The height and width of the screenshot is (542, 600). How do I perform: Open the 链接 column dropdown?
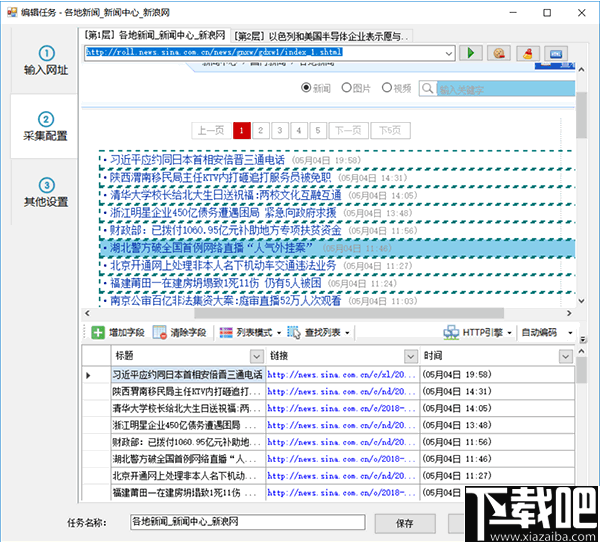[411, 356]
